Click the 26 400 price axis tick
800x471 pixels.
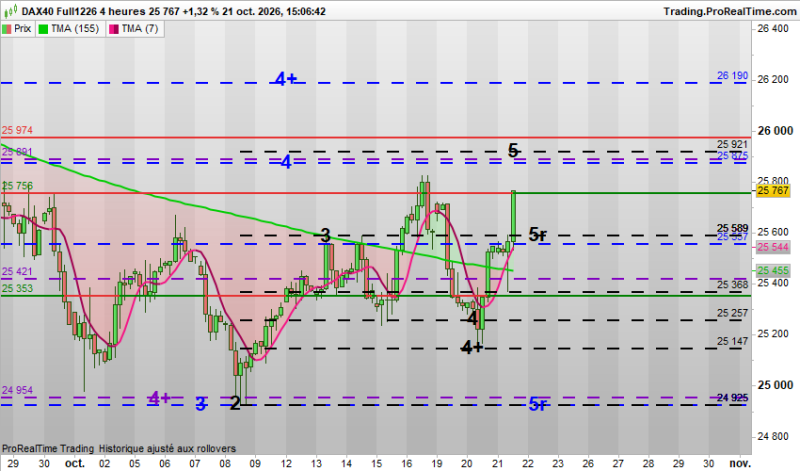click(773, 29)
